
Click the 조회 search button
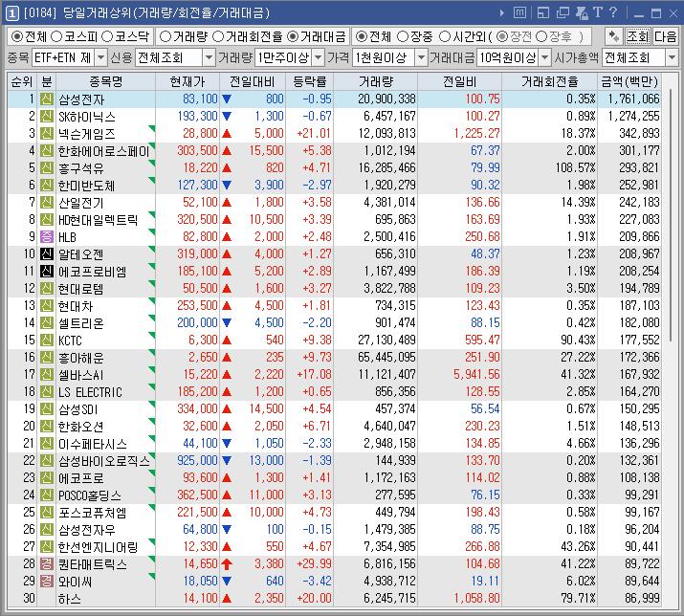637,36
